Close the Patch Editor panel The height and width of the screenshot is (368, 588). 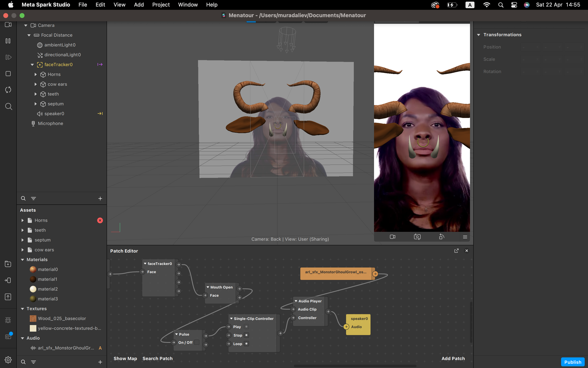tap(467, 251)
